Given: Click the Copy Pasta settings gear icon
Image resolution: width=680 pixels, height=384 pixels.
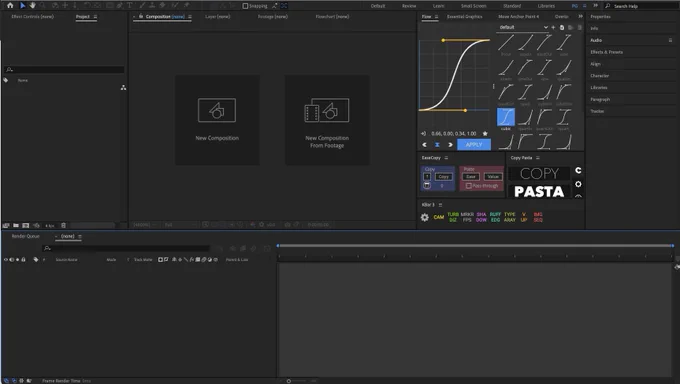Looking at the screenshot, I should tap(578, 184).
